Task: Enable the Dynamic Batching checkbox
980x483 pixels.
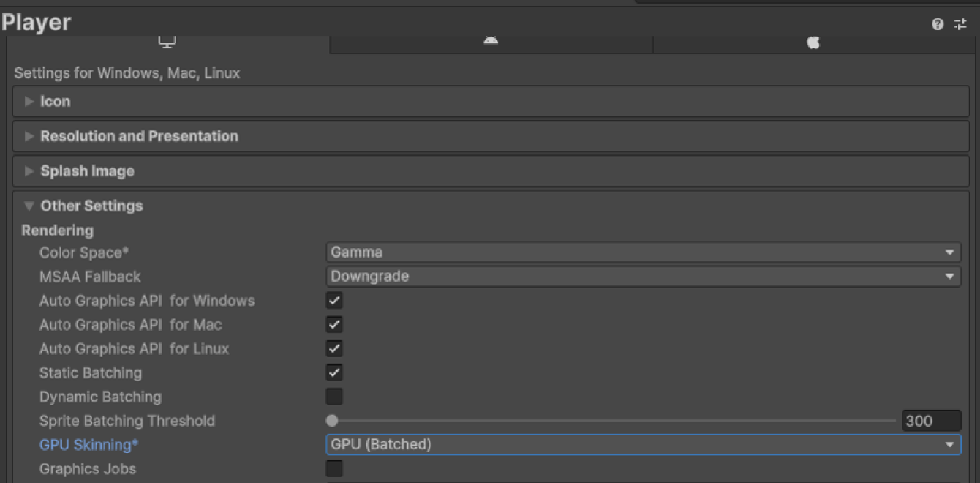Action: 334,397
